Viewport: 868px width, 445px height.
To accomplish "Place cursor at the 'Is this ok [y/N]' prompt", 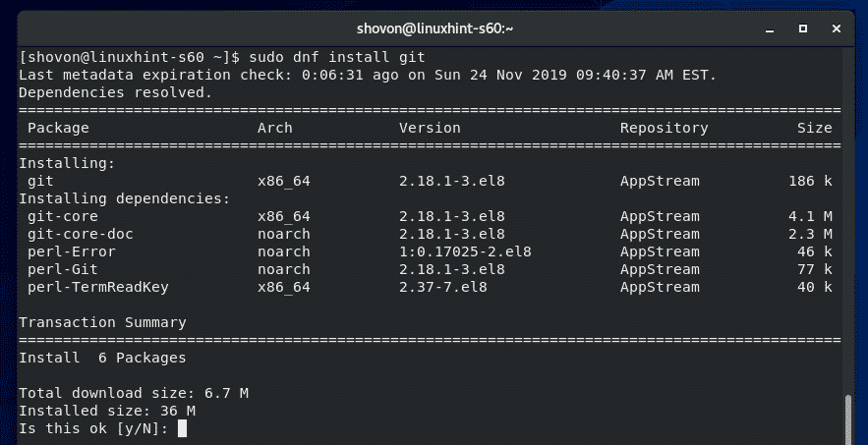I will [182, 429].
